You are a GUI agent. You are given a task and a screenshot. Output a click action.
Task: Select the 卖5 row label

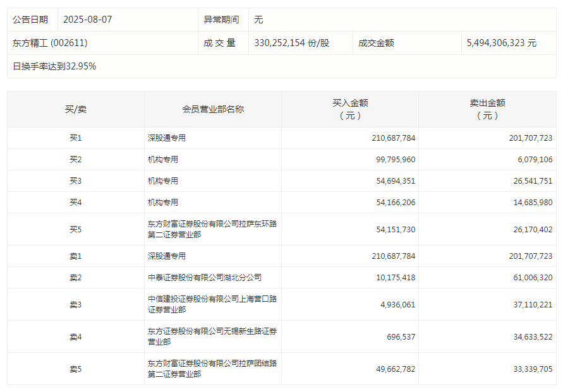pyautogui.click(x=76, y=369)
